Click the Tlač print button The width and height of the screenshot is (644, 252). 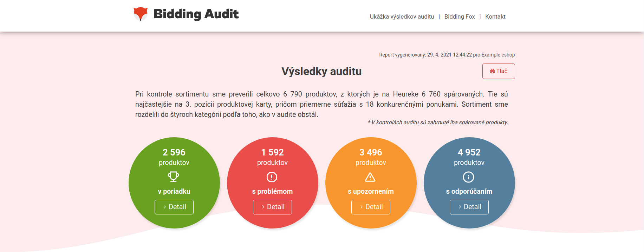pyautogui.click(x=499, y=71)
